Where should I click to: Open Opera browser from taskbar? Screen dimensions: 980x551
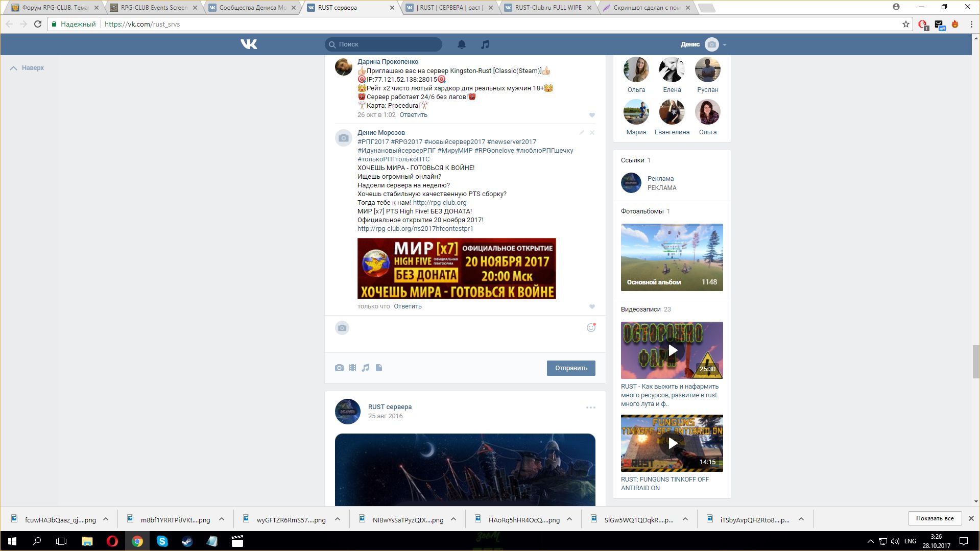click(112, 541)
